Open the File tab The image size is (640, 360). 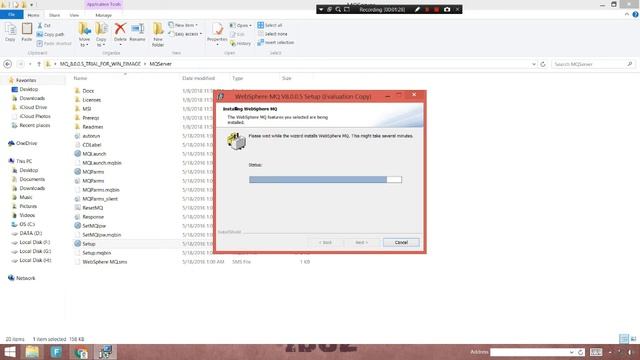pyautogui.click(x=11, y=15)
